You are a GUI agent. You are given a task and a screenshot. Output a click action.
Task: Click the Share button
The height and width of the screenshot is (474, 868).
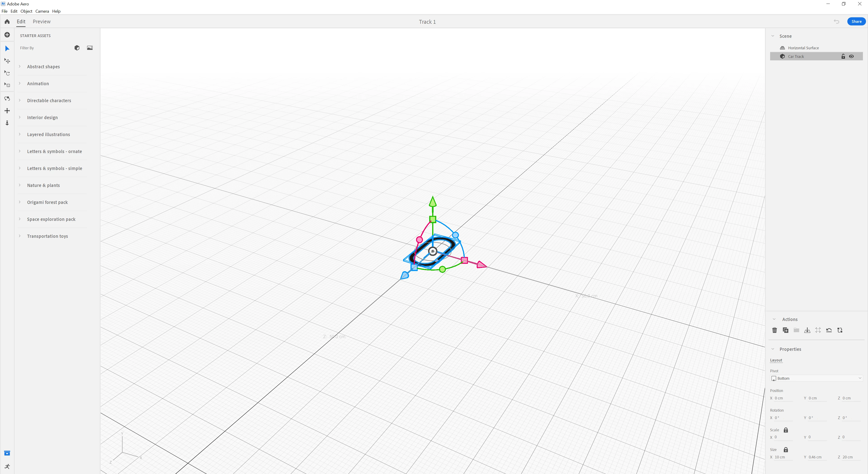coord(856,21)
